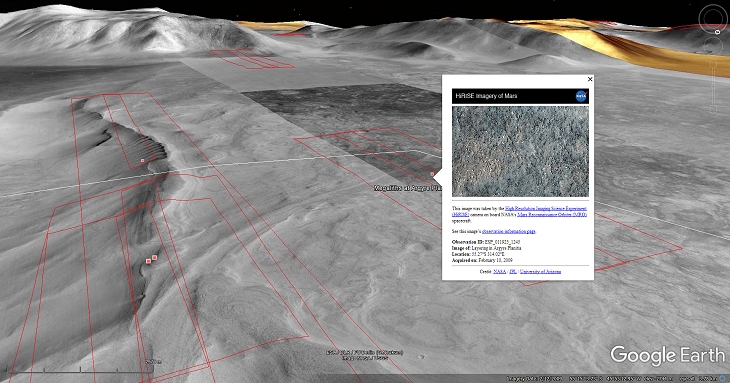The width and height of the screenshot is (730, 383).
Task: Follow the JPL credit link
Action: pos(513,271)
